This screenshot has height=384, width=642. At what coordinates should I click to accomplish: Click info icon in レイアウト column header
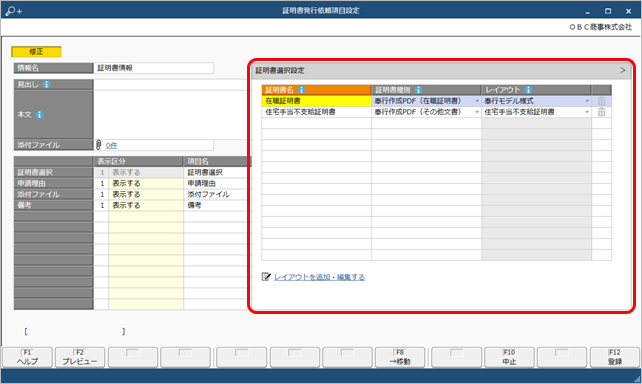[528, 90]
